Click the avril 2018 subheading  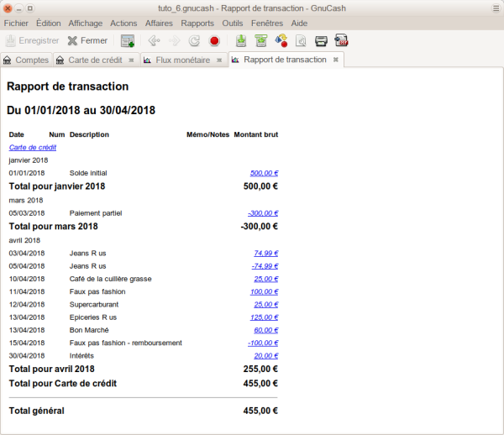pos(24,241)
